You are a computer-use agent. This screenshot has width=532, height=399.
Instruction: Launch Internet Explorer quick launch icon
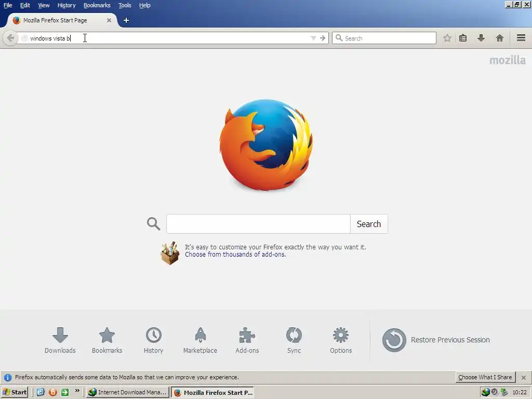coord(41,392)
